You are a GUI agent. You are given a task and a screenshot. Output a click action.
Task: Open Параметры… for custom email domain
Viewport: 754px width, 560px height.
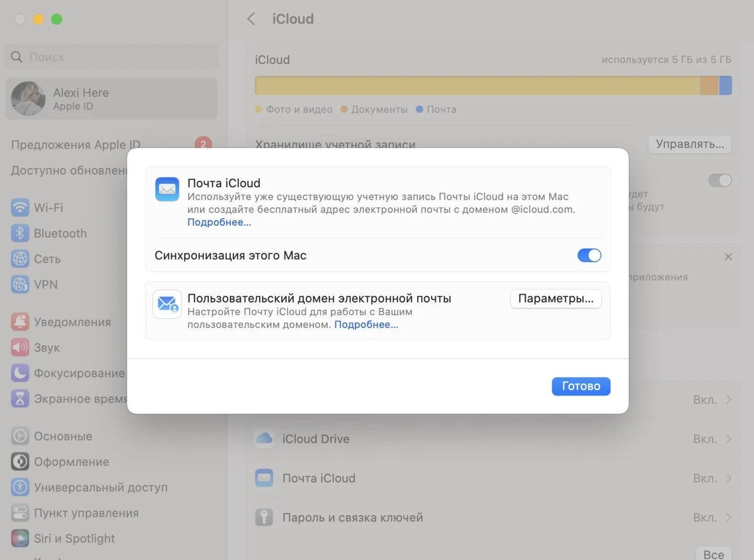[556, 299]
